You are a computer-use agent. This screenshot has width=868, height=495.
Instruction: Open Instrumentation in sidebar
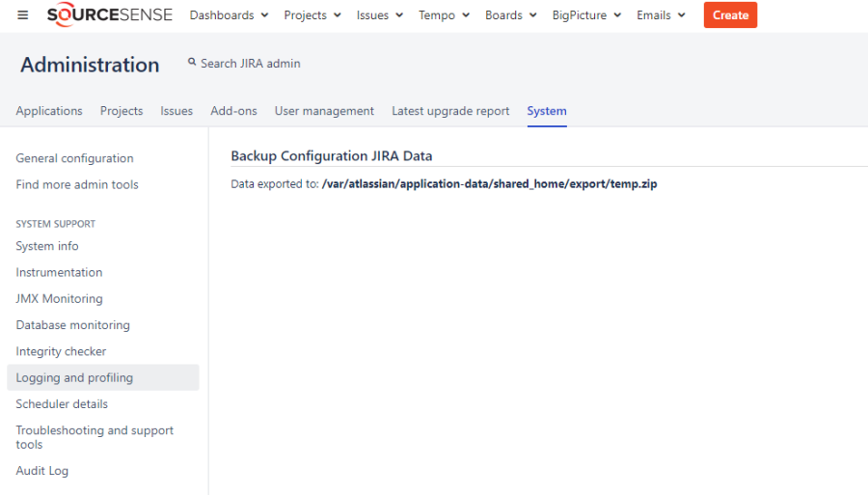(x=59, y=272)
